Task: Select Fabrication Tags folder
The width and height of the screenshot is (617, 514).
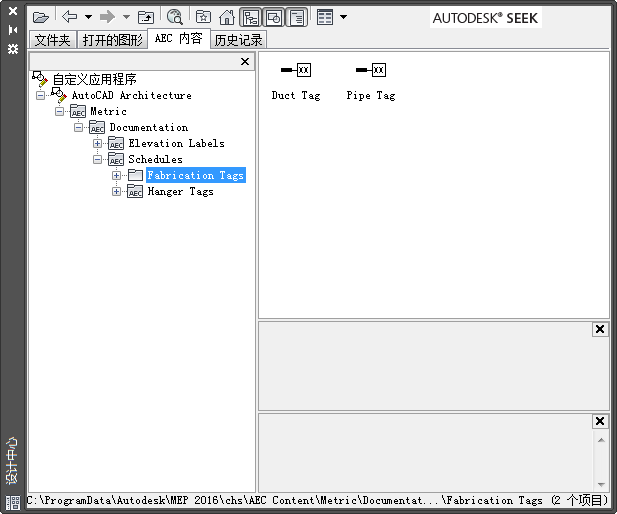Action: pyautogui.click(x=196, y=175)
